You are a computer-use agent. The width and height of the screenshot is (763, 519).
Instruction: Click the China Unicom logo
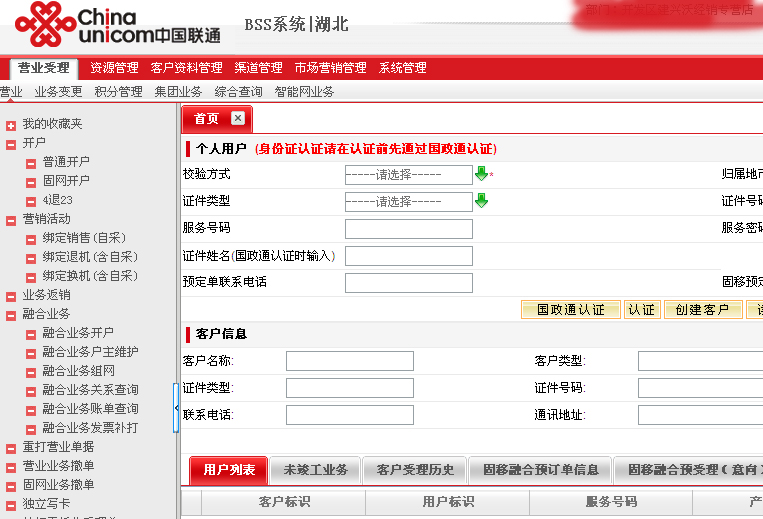point(118,24)
